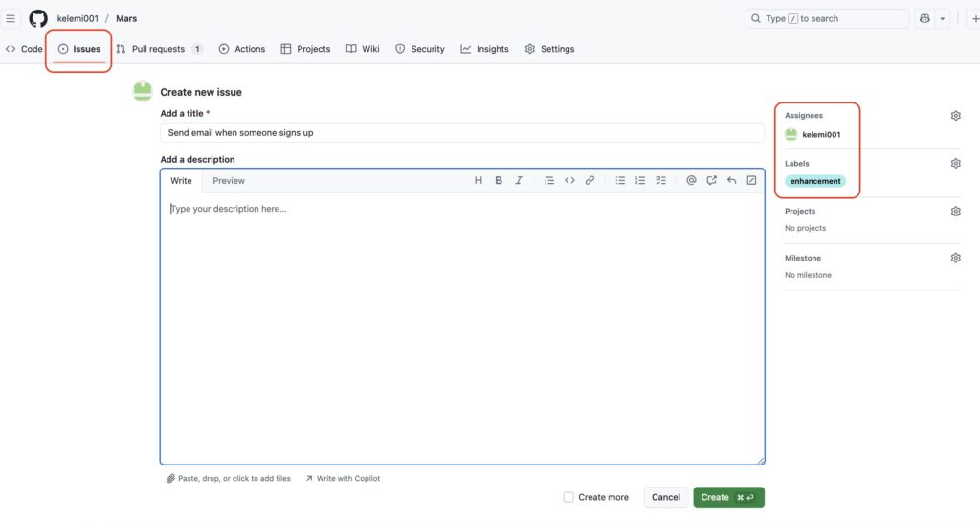
Task: Open the Milestone gear settings
Action: click(955, 258)
